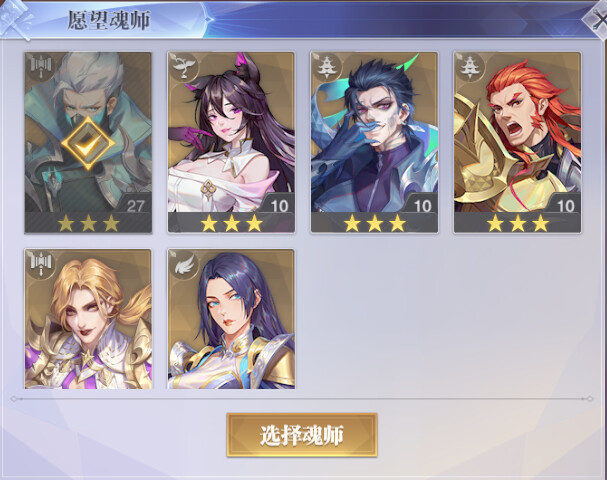
Task: Uncheck the gold checkmark on silver-haired card
Action: tap(88, 143)
